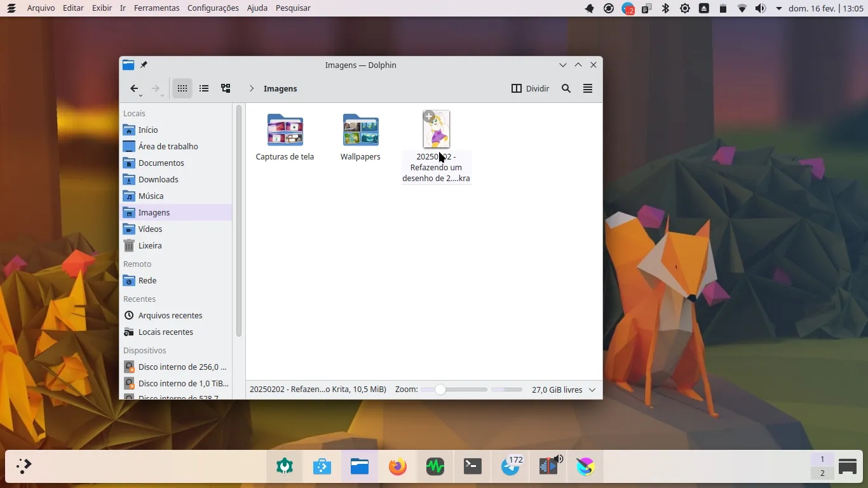Viewport: 868px width, 488px height.
Task: Open Documentos in the sidebar
Action: pyautogui.click(x=176, y=163)
